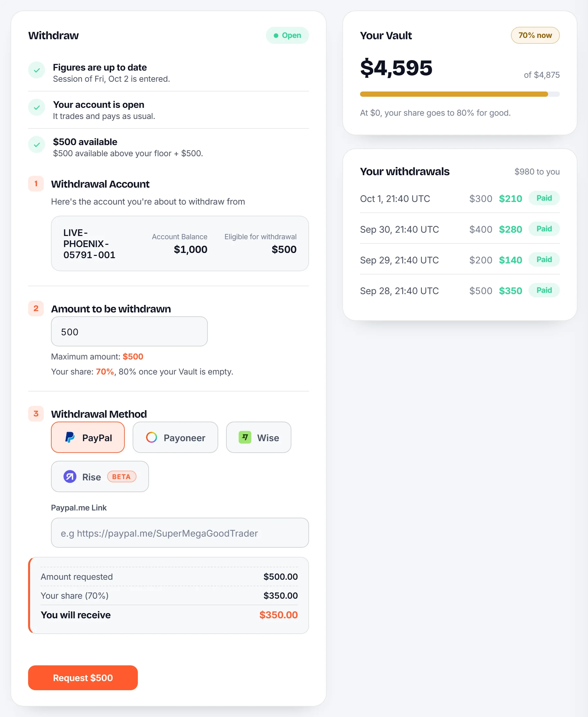Click the $980 to you total
This screenshot has height=717, width=588.
click(537, 172)
